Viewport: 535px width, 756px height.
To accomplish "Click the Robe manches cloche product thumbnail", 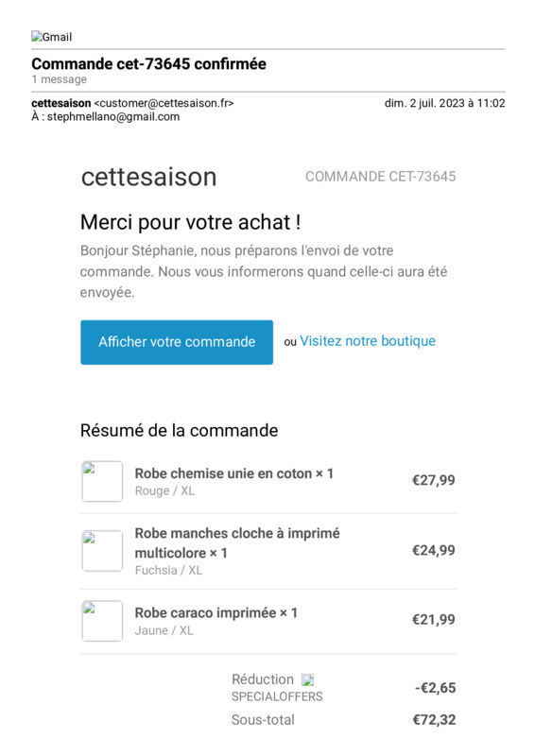I will click(x=102, y=551).
